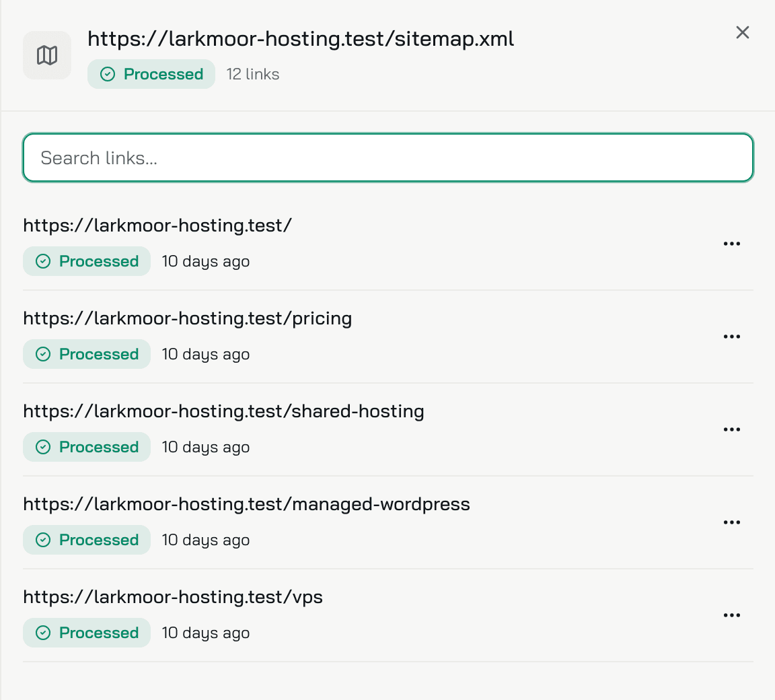Click the '12 links' count text
775x700 pixels.
pos(252,74)
